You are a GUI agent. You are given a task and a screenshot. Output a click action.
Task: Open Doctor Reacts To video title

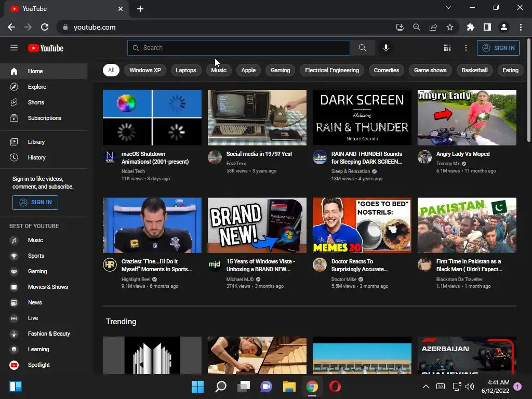tap(360, 265)
